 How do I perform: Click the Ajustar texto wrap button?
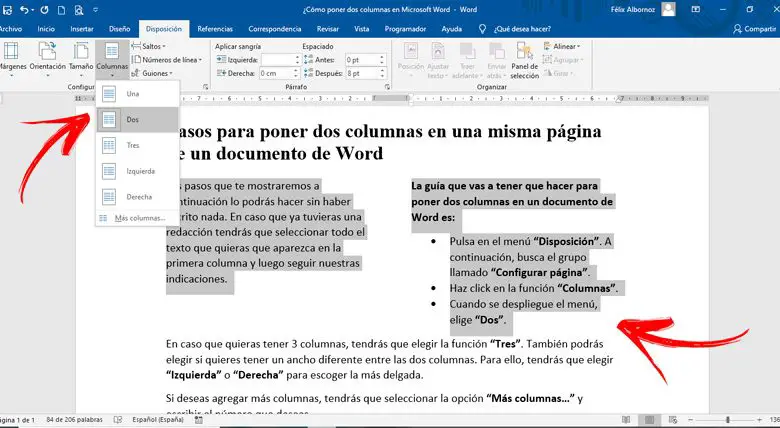[438, 60]
